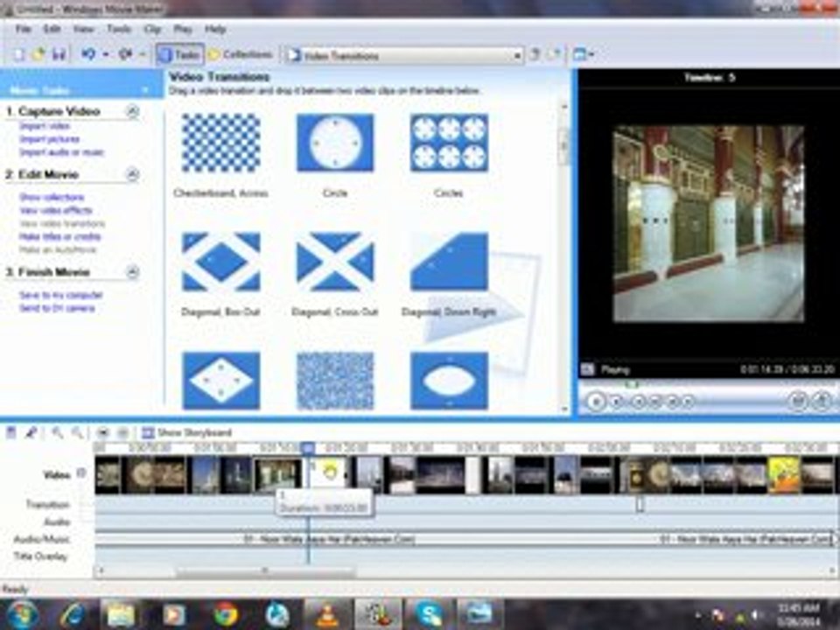The height and width of the screenshot is (630, 840).
Task: Save the project using toolbar icon
Action: [x=59, y=54]
